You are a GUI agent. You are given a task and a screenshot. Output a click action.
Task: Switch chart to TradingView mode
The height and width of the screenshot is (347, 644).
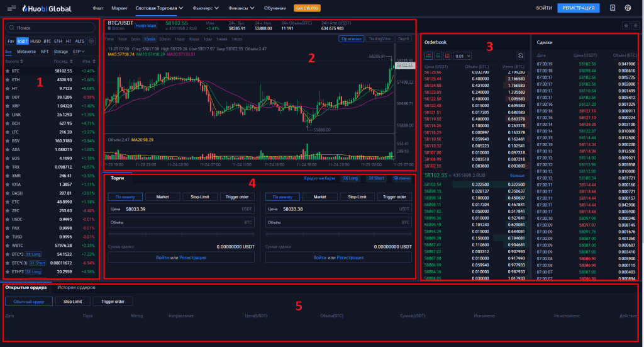click(379, 38)
